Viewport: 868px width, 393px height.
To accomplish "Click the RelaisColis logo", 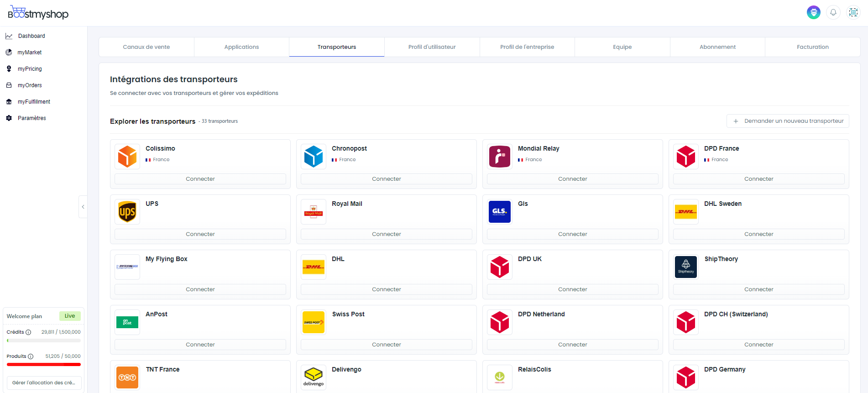I will [500, 377].
